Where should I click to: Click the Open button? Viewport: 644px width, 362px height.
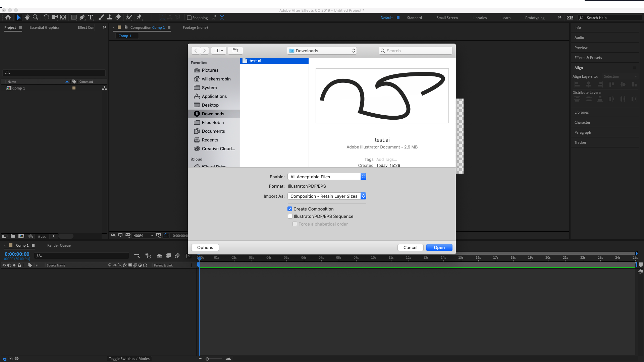click(x=439, y=247)
